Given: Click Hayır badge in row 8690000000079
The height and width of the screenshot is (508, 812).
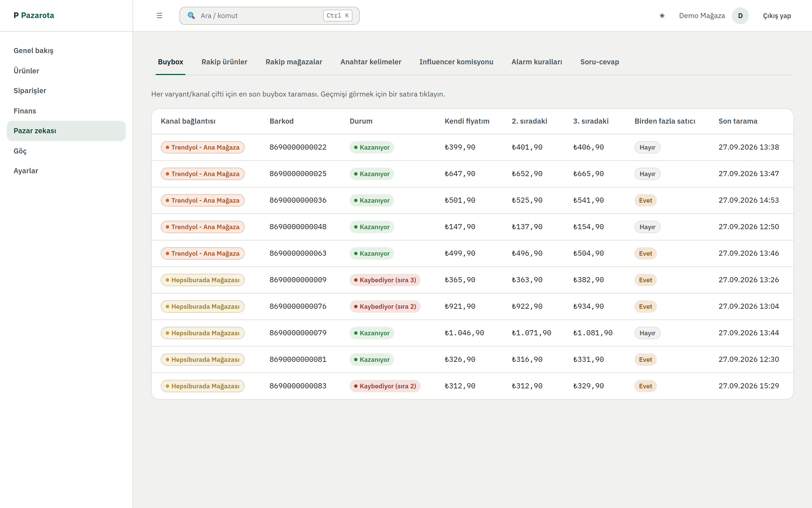Looking at the screenshot, I should tap(647, 333).
